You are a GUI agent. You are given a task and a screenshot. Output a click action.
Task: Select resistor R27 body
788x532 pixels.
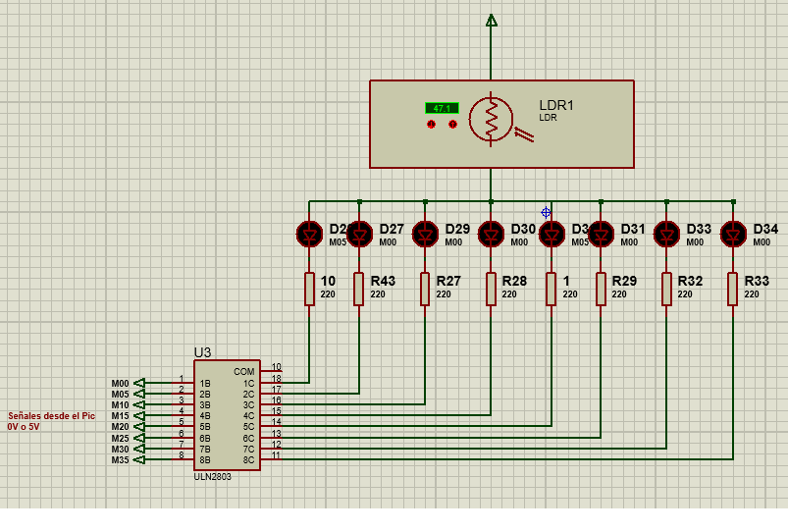425,290
